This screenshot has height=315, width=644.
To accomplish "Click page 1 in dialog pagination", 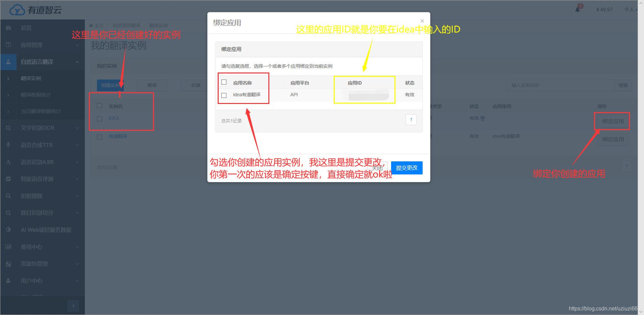I will click(x=411, y=119).
